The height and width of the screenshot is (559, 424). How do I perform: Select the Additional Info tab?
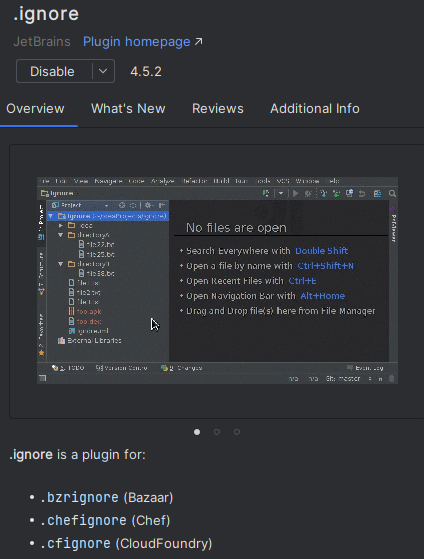coord(315,109)
